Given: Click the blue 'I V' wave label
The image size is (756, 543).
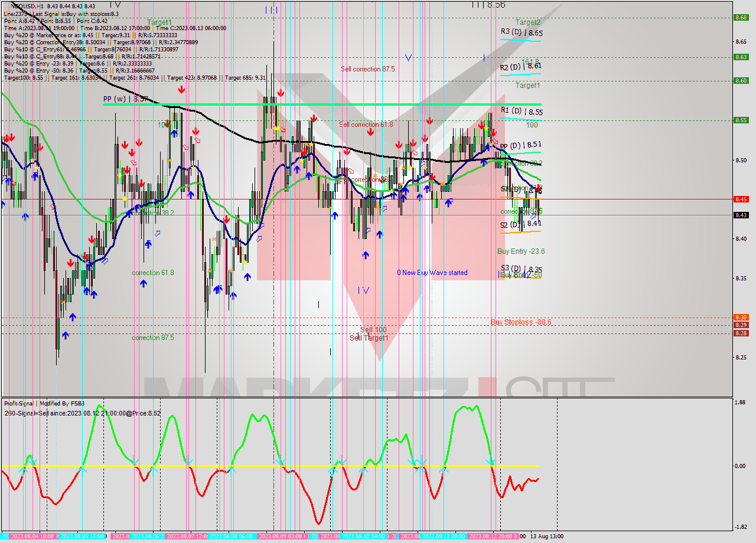Looking at the screenshot, I should pos(364,290).
